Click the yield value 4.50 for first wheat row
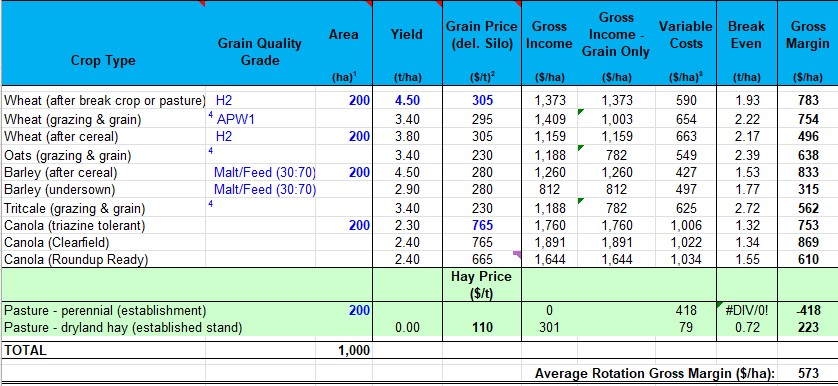This screenshot has width=838, height=386. (x=407, y=100)
